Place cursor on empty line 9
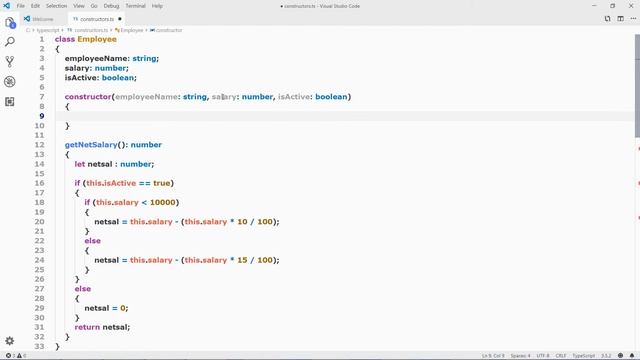The height and width of the screenshot is (360, 640). (345, 116)
